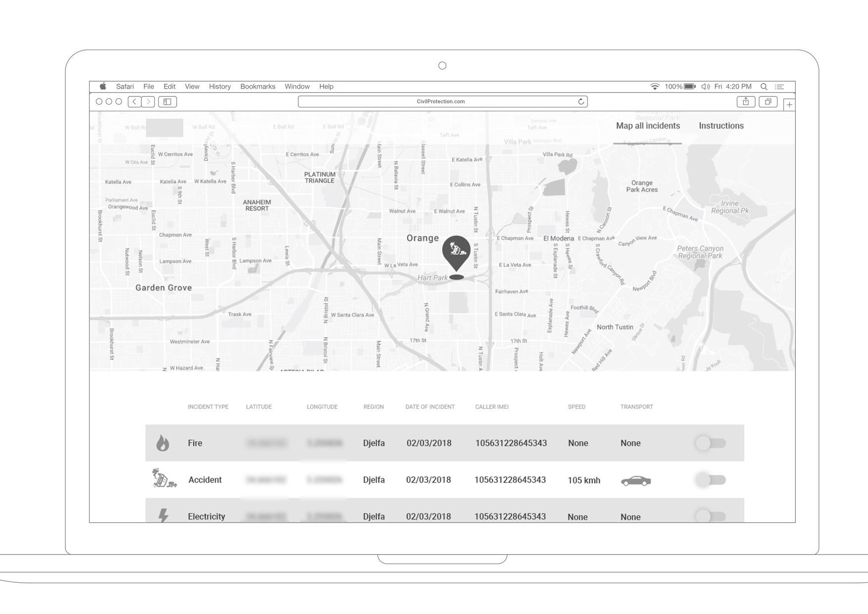Click the TRANSPORT column header

(x=637, y=407)
